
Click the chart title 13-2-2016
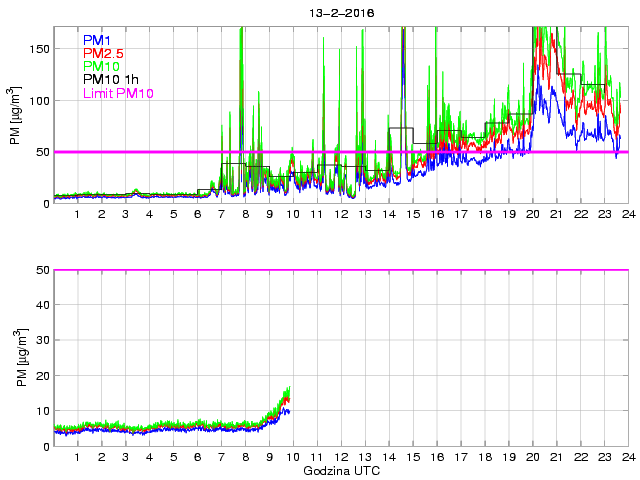click(x=342, y=13)
